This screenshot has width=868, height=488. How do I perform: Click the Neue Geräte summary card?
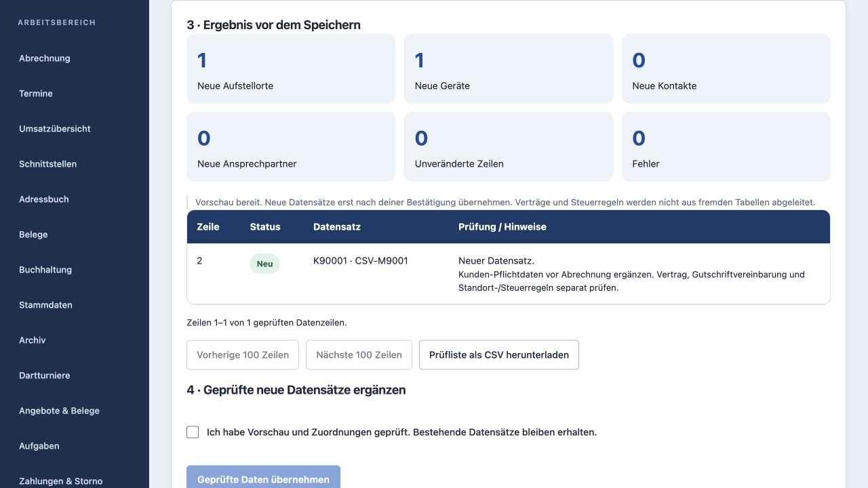[509, 68]
